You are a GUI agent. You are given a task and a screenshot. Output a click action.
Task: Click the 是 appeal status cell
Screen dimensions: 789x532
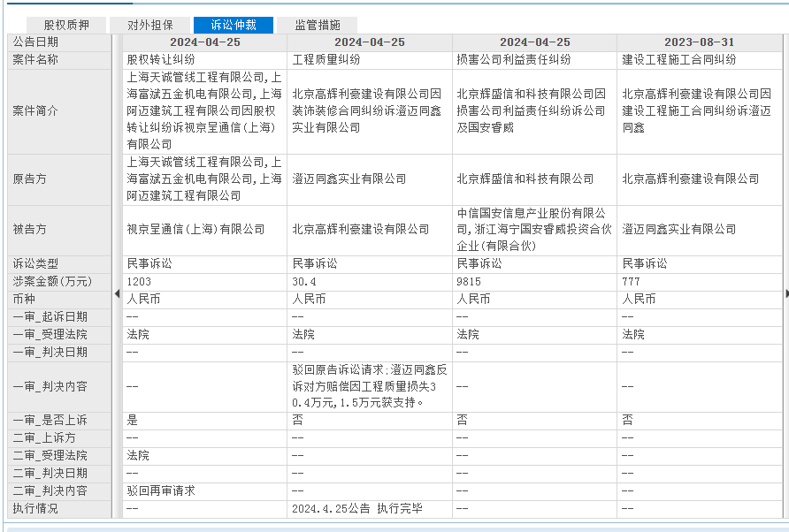pyautogui.click(x=204, y=421)
